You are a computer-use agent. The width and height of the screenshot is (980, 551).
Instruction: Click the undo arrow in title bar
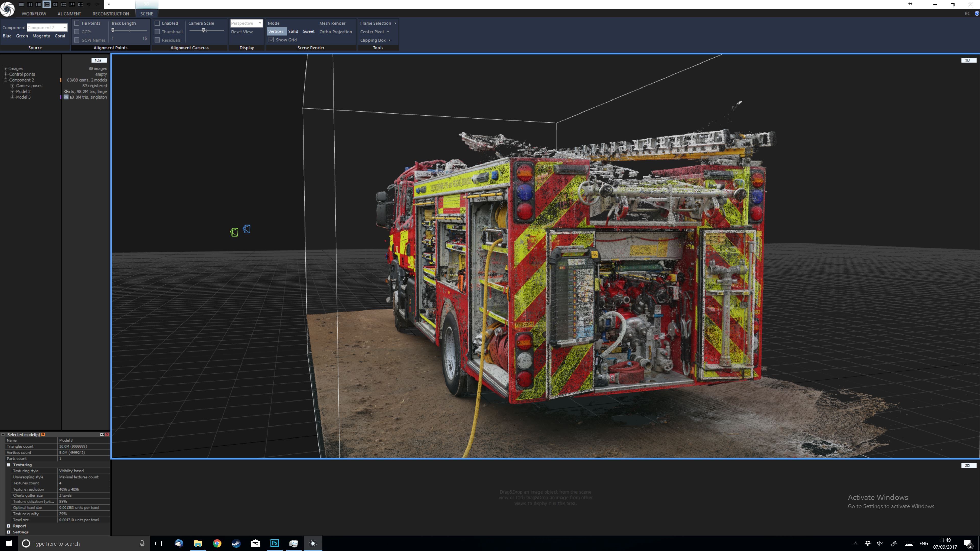pos(89,4)
